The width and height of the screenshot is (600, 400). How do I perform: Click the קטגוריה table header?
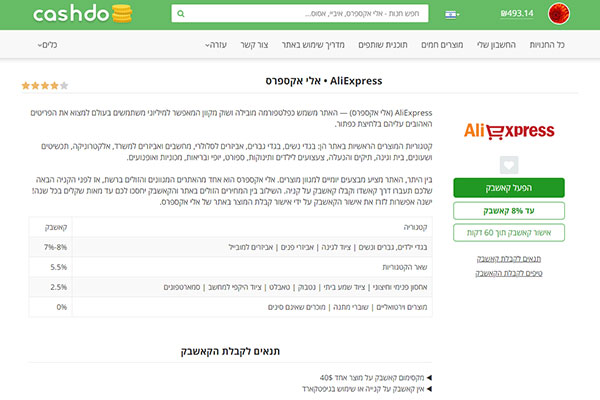pyautogui.click(x=415, y=227)
